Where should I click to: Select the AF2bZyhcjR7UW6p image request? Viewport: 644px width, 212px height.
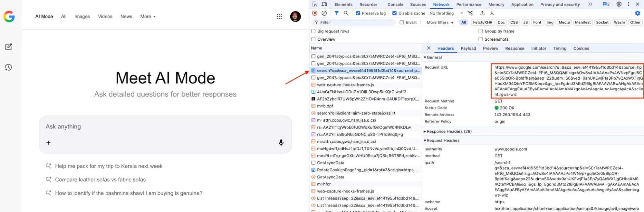[366, 99]
